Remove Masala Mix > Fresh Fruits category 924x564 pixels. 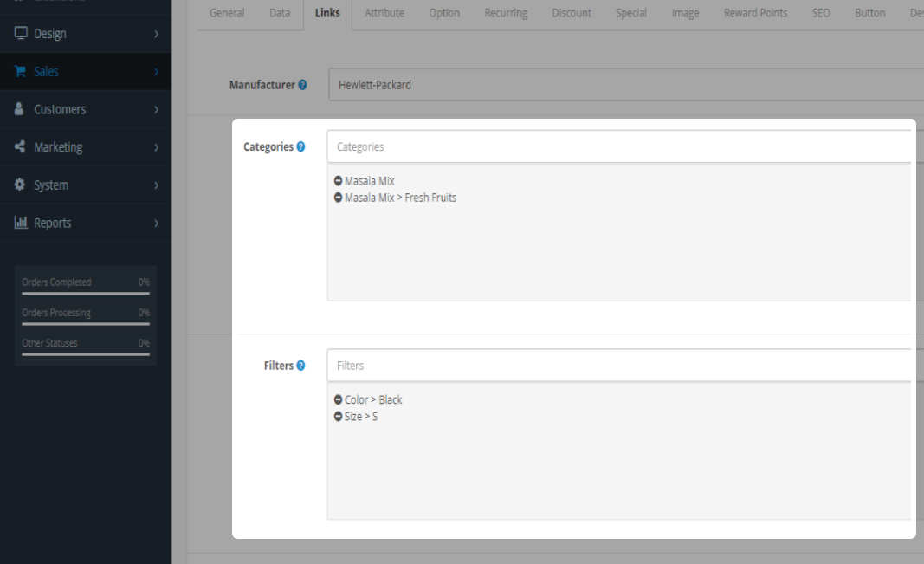[338, 198]
